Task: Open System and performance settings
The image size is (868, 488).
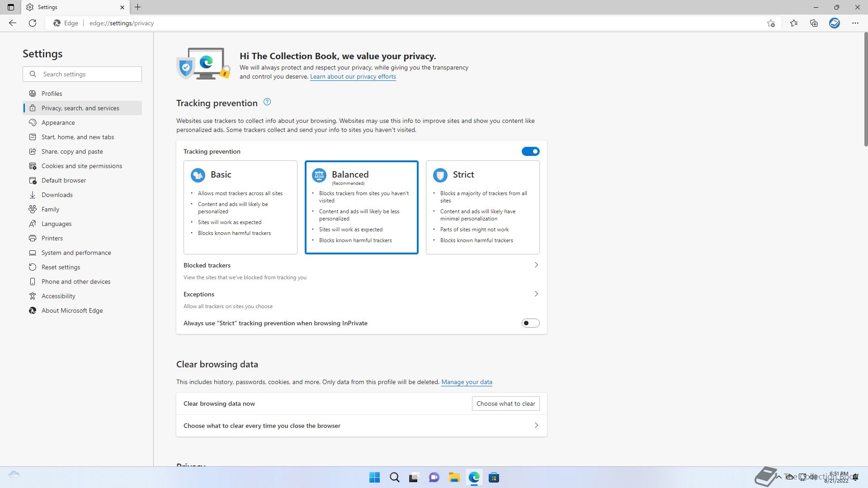Action: pos(82,253)
